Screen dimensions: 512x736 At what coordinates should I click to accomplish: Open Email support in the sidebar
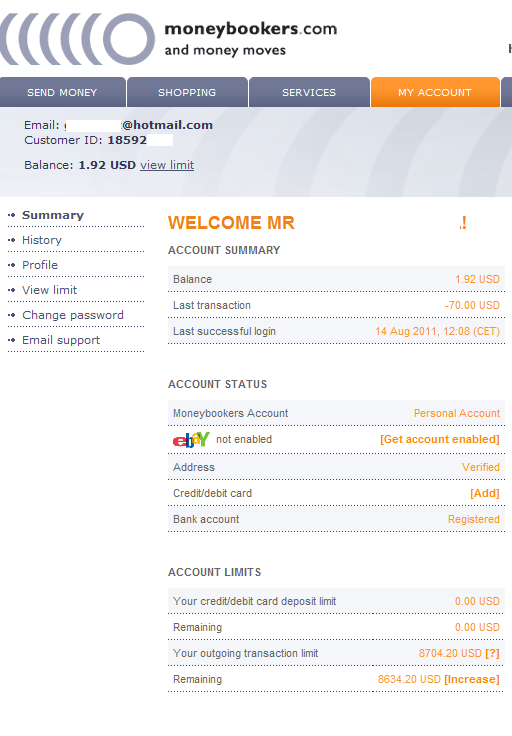point(61,340)
